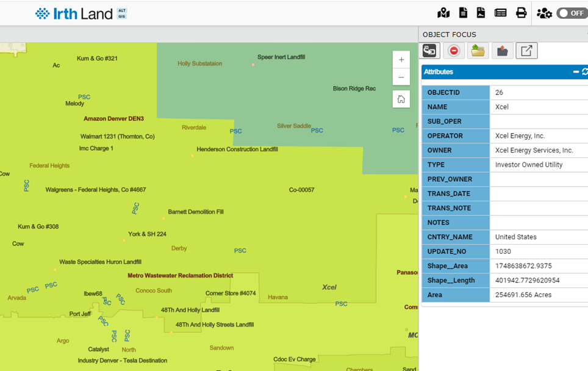Refresh the Attributes panel
The height and width of the screenshot is (371, 588).
pos(584,71)
